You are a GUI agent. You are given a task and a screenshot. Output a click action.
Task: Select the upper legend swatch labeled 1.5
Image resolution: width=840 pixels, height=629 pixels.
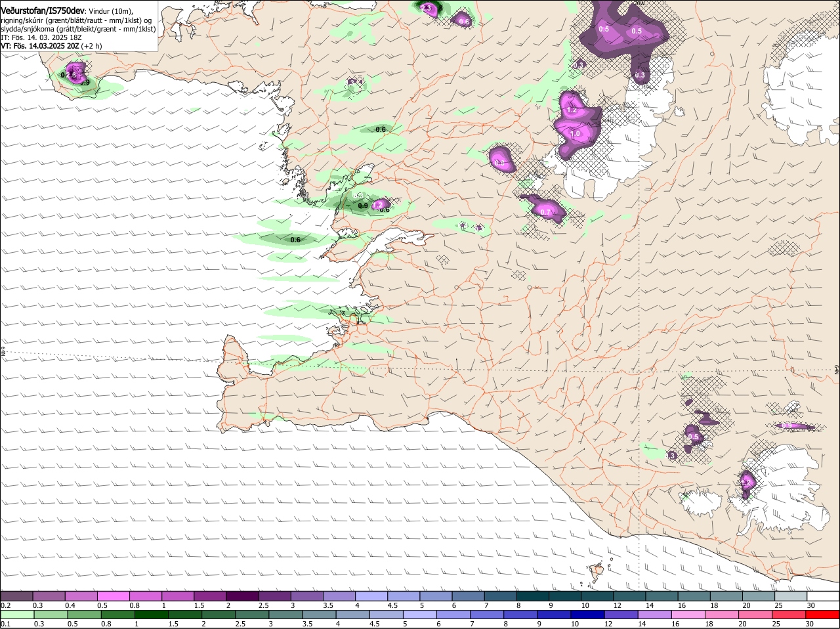[x=210, y=596]
